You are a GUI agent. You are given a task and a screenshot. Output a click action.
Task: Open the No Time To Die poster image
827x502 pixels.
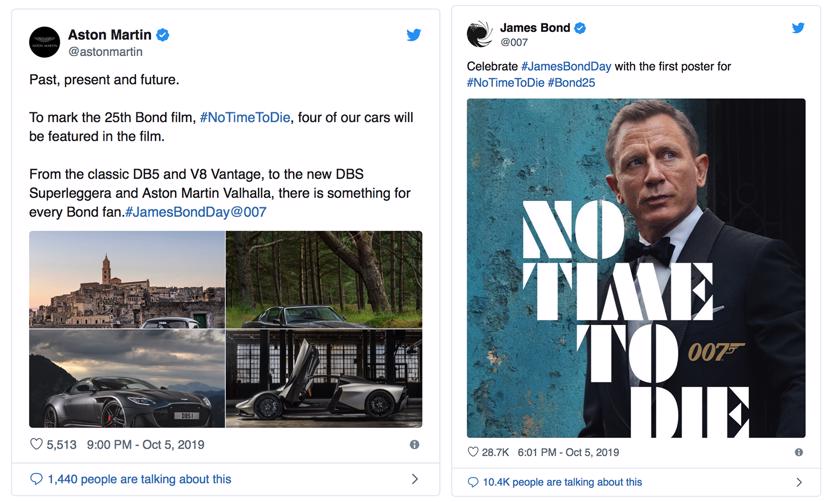click(635, 267)
